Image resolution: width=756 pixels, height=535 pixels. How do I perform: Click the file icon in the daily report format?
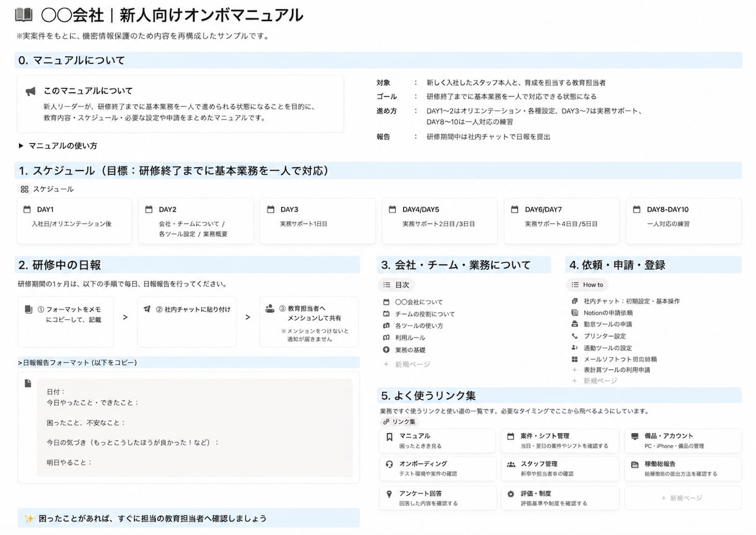28,384
